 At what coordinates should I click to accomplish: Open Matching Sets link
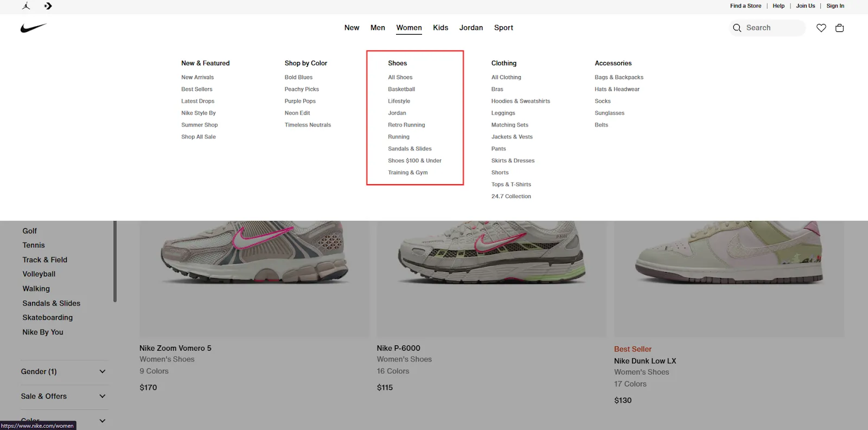click(510, 125)
